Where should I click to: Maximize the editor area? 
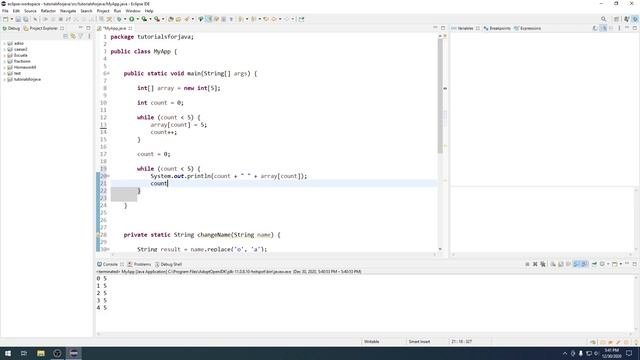[443, 28]
